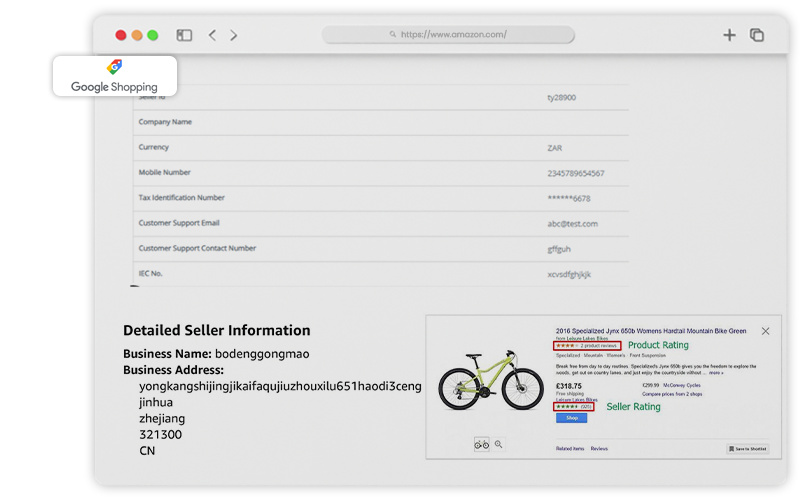Click the red window close dot
Viewport: 800px width, 500px height.
(121, 35)
